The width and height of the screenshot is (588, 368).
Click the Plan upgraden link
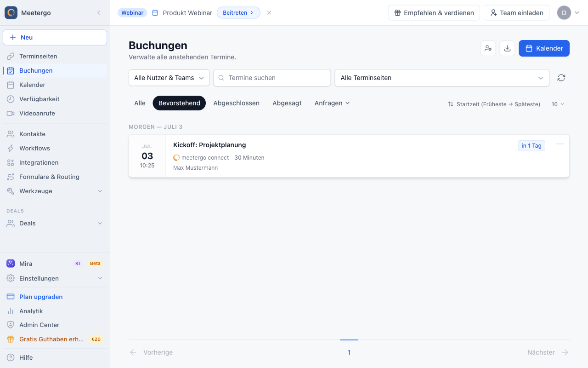click(41, 297)
